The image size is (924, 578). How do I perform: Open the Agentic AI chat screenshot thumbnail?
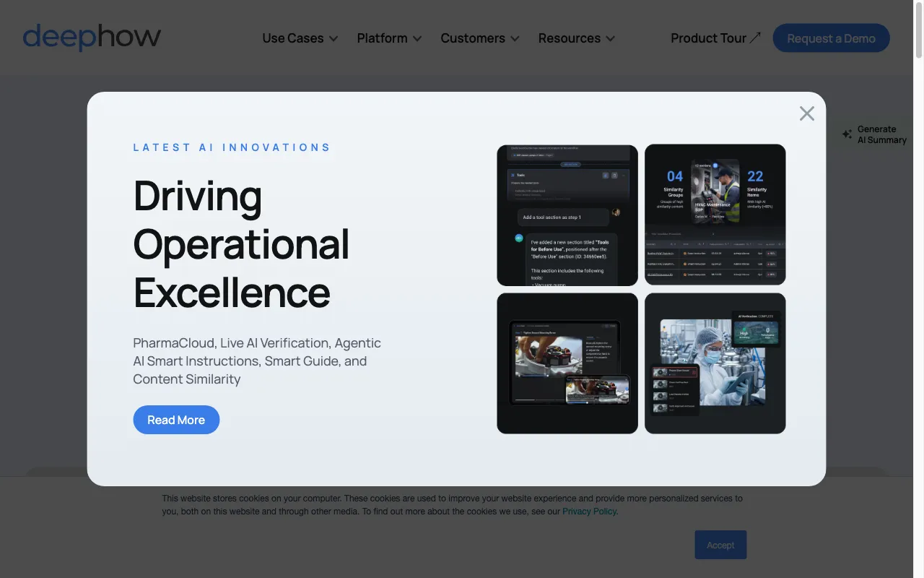tap(567, 215)
